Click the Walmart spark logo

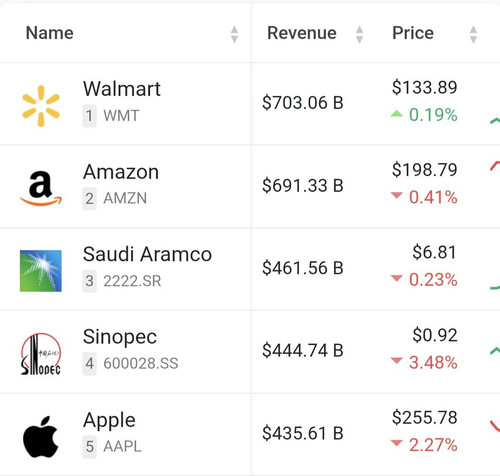tap(41, 106)
